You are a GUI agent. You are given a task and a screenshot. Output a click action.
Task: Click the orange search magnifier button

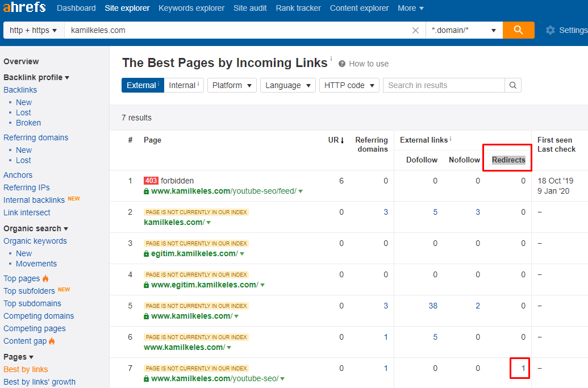(518, 30)
